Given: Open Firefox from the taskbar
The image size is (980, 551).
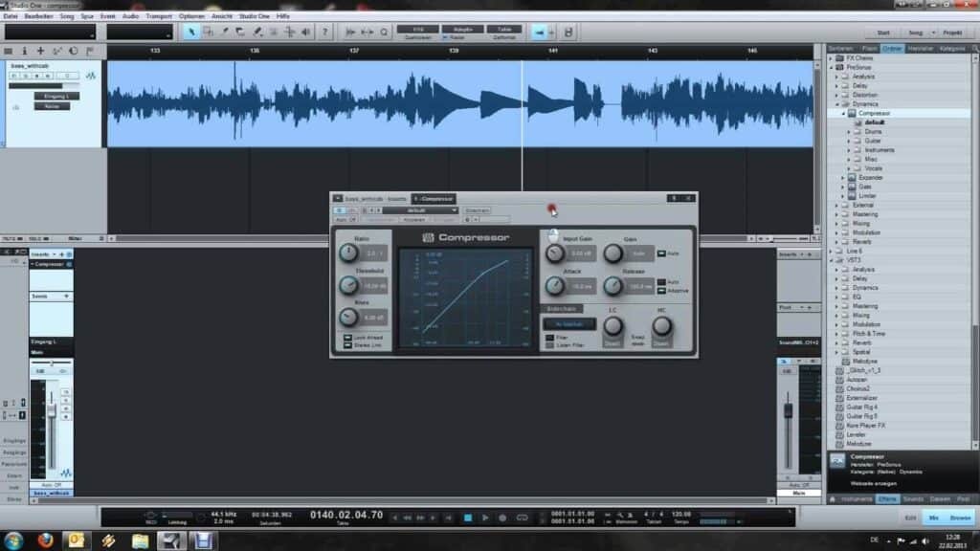Looking at the screenshot, I should (45, 540).
